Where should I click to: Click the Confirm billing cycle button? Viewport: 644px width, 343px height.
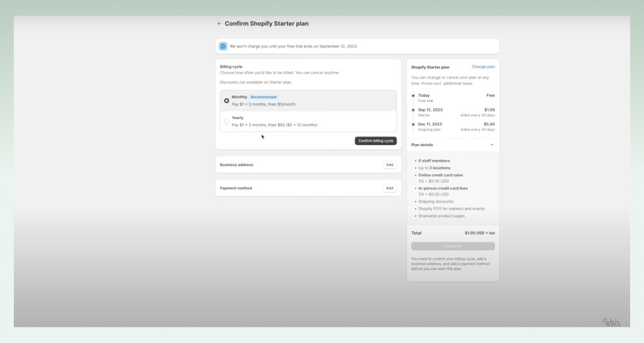(375, 141)
